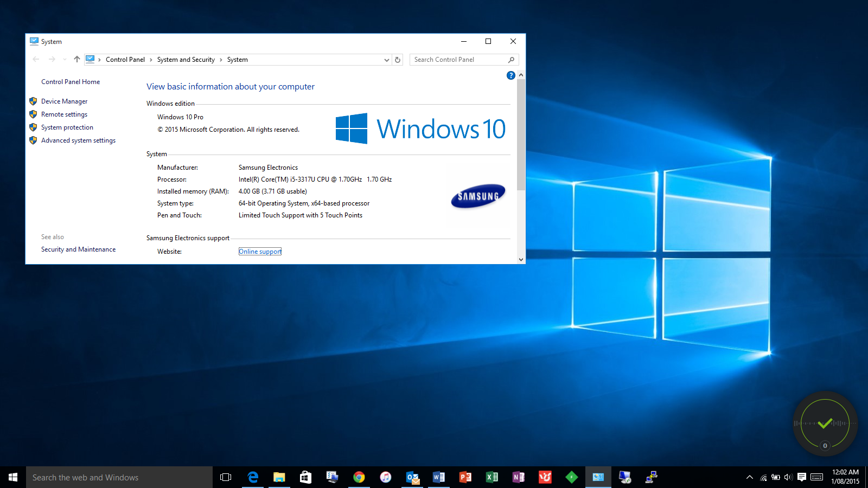Click the Search the web and Windows box
868x488 pixels.
(x=119, y=477)
